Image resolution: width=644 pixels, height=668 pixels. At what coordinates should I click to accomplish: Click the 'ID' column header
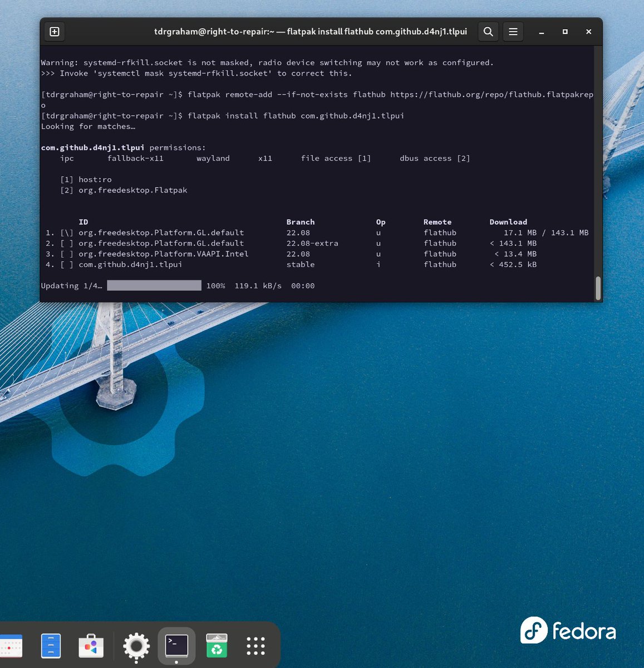[x=83, y=222]
